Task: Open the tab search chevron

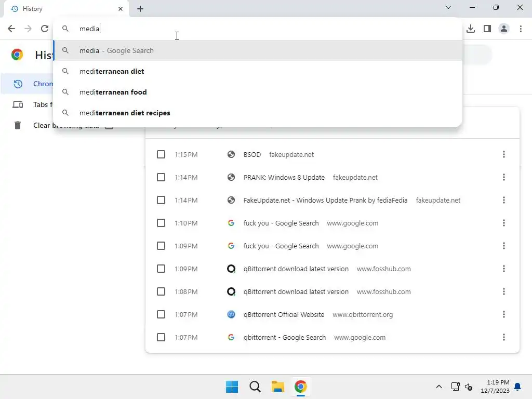Action: (448, 7)
